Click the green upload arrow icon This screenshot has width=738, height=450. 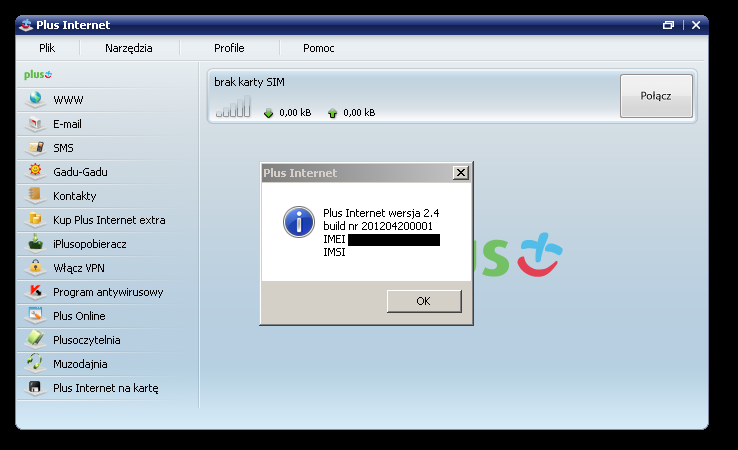[332, 113]
